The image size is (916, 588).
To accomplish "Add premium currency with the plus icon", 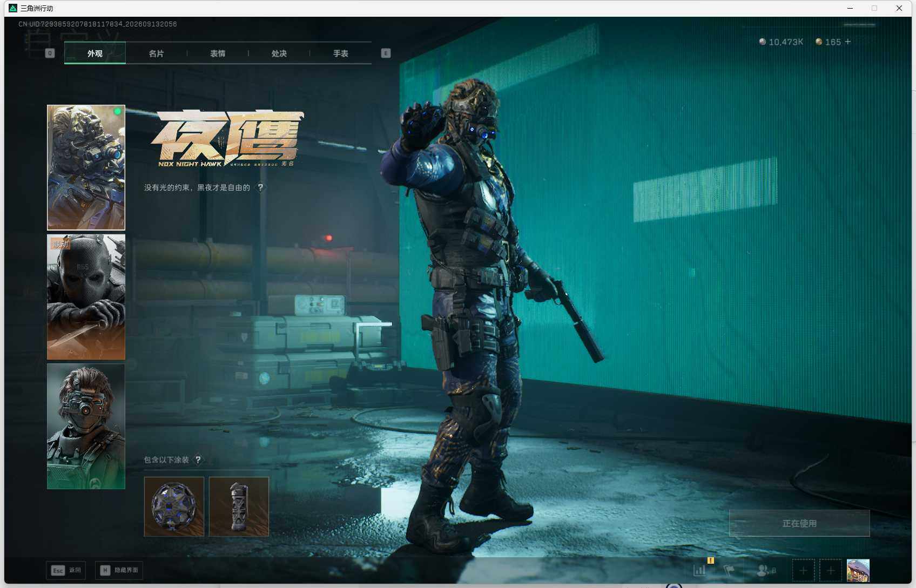I will (848, 42).
